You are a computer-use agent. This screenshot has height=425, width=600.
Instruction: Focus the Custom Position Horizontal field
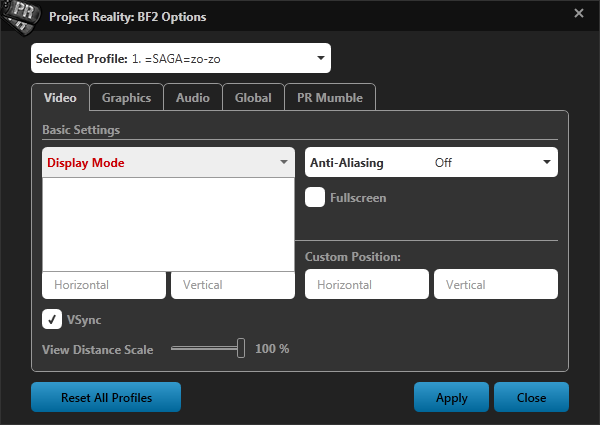[366, 285]
